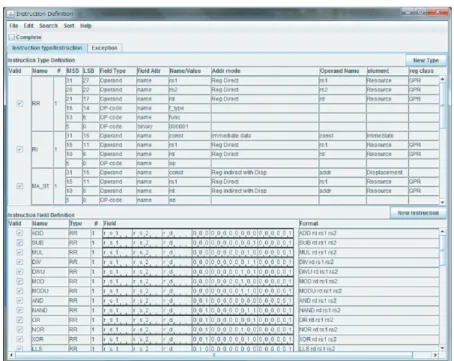This screenshot has width=454, height=361.
Task: Click format cell 'NAND rd rs1 rs2'
Action: [x=368, y=310]
